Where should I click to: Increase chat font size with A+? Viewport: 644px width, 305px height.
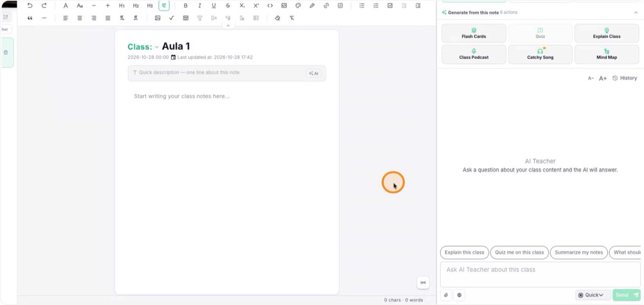(x=603, y=78)
